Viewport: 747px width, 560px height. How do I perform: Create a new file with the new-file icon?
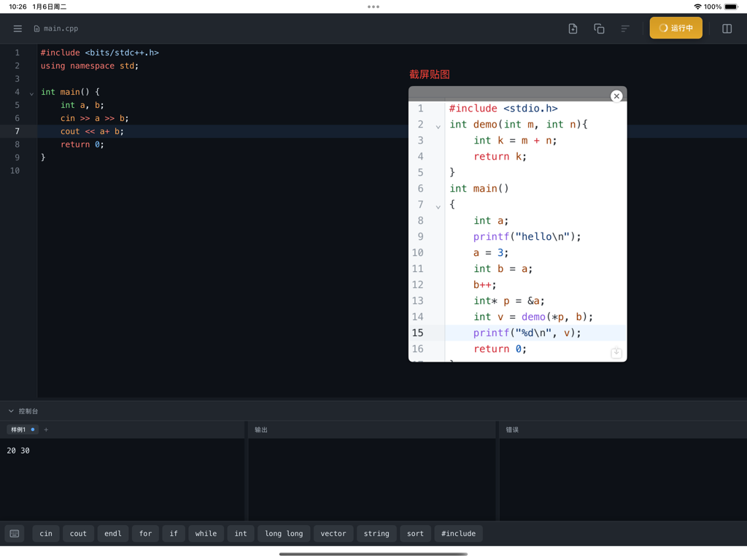coord(573,28)
